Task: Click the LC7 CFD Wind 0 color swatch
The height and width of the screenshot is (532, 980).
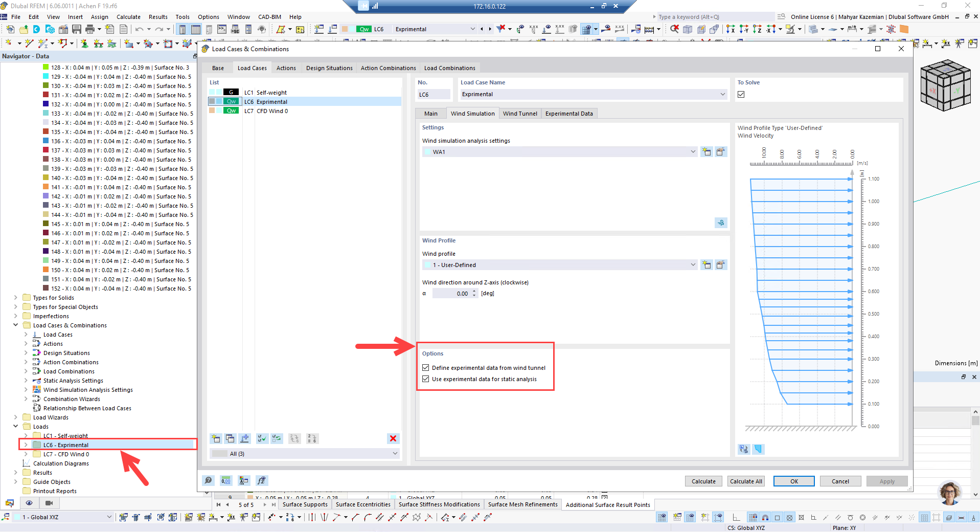Action: (x=212, y=111)
